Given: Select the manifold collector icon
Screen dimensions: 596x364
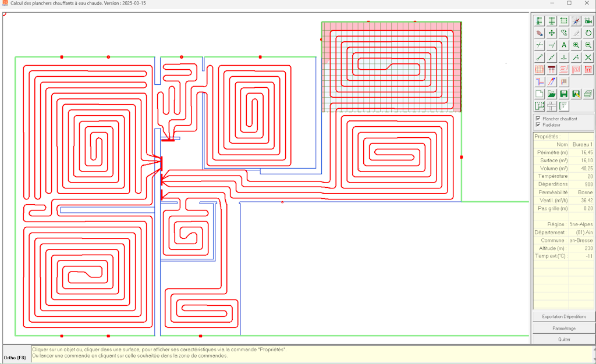Looking at the screenshot, I should 552,70.
